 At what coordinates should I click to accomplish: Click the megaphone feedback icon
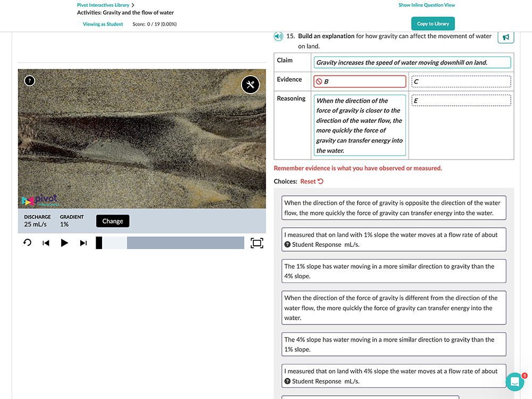(x=505, y=37)
